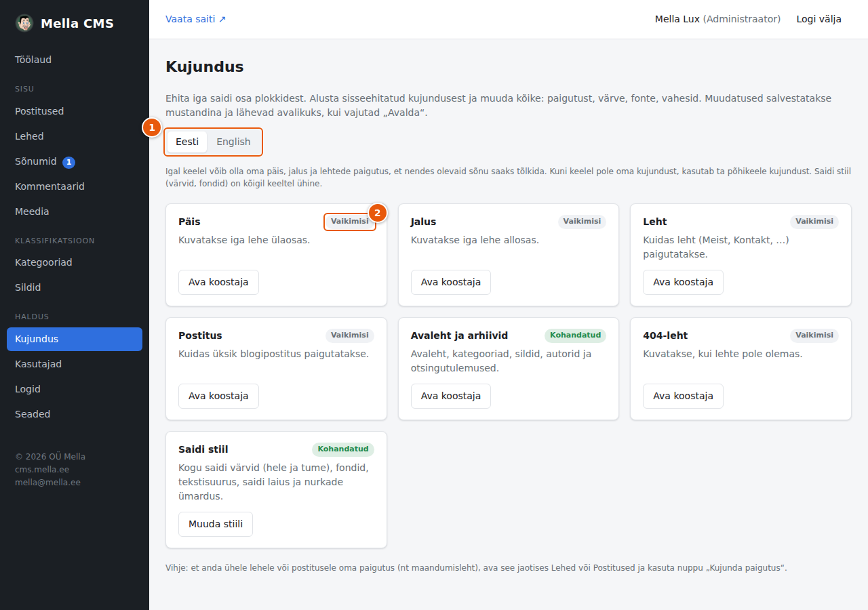Viewport: 868px width, 610px height.
Task: Click the Saidi stiil card title
Action: coord(203,449)
